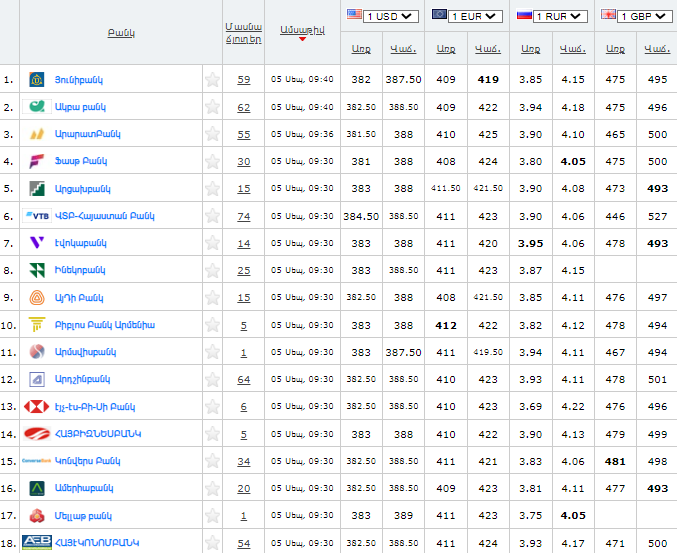This screenshot has width=677, height=553.
Task: Toggle favorite star for Ակբա բանկ row
Action: pos(212,107)
